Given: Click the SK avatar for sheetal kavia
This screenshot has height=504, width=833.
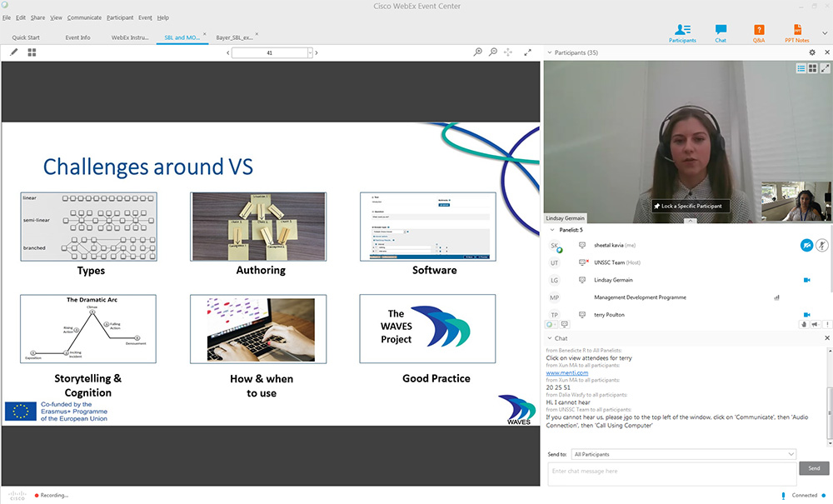Looking at the screenshot, I should (x=555, y=246).
